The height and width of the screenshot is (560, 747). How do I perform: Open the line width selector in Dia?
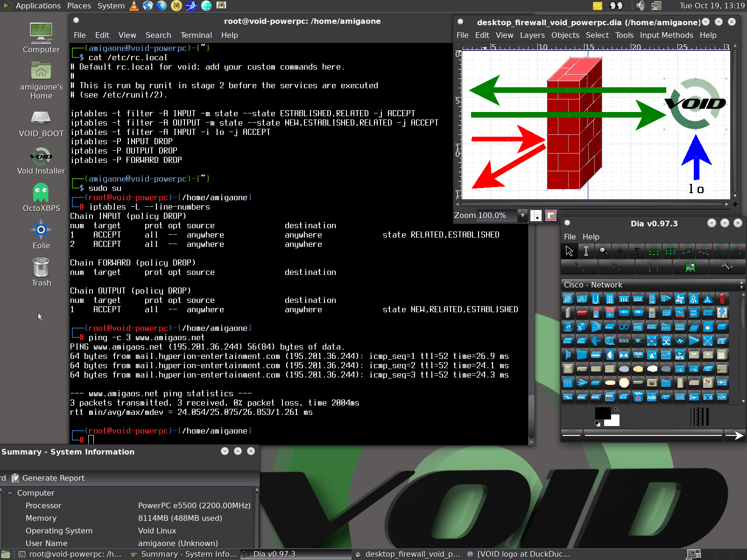[699, 416]
